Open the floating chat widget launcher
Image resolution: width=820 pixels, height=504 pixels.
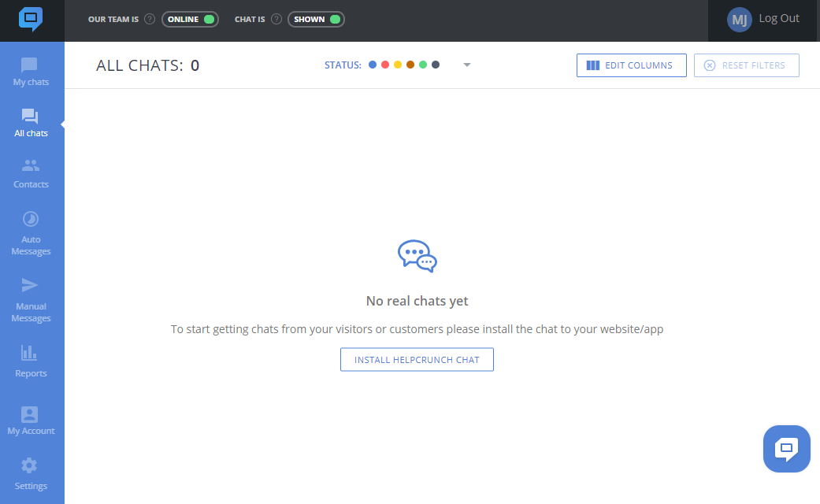point(787,449)
